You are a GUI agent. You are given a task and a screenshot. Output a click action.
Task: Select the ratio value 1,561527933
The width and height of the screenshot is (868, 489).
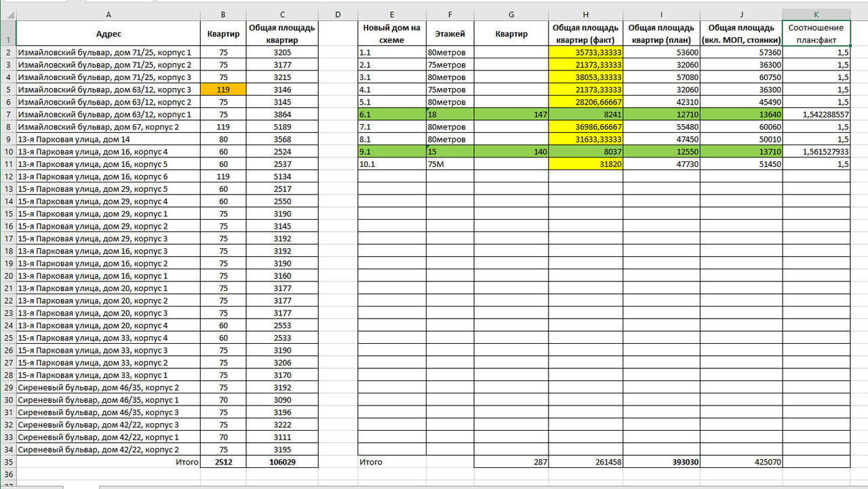click(816, 151)
